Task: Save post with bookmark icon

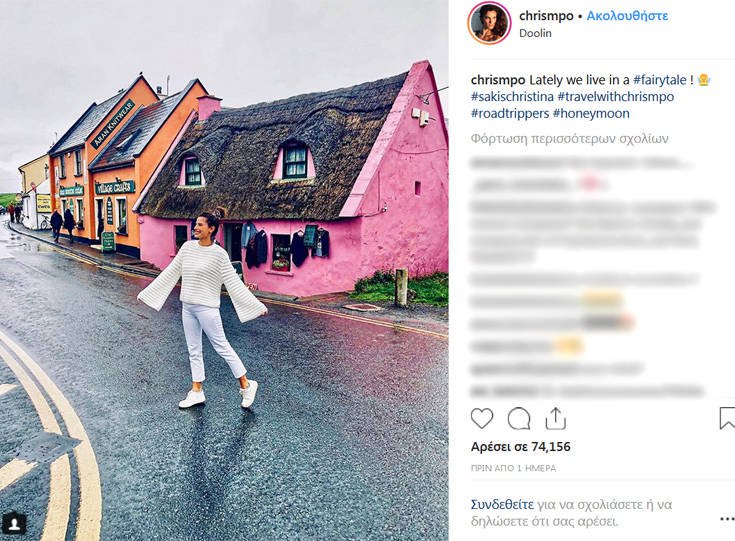Action: click(x=727, y=418)
